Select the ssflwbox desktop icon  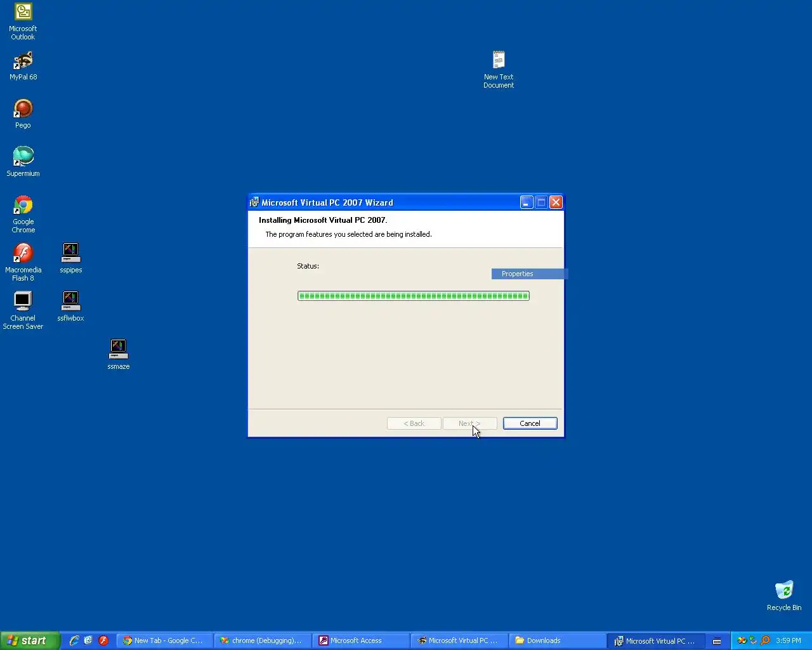[x=70, y=307]
